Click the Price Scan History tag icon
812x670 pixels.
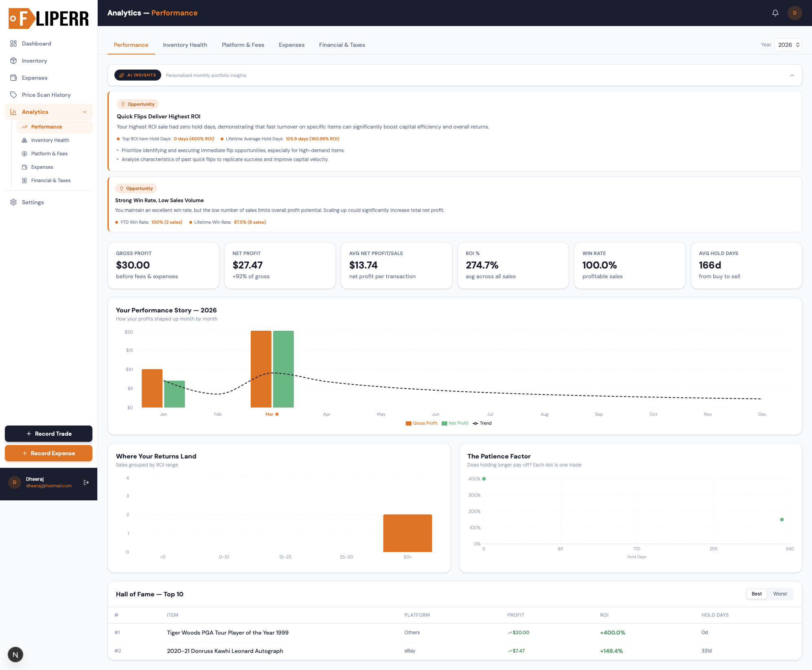[13, 95]
